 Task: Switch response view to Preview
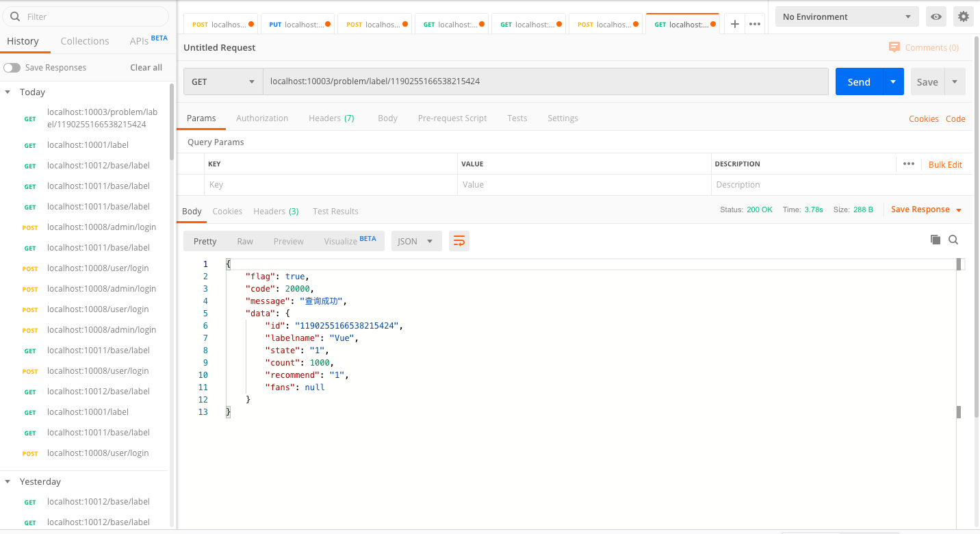click(x=289, y=241)
